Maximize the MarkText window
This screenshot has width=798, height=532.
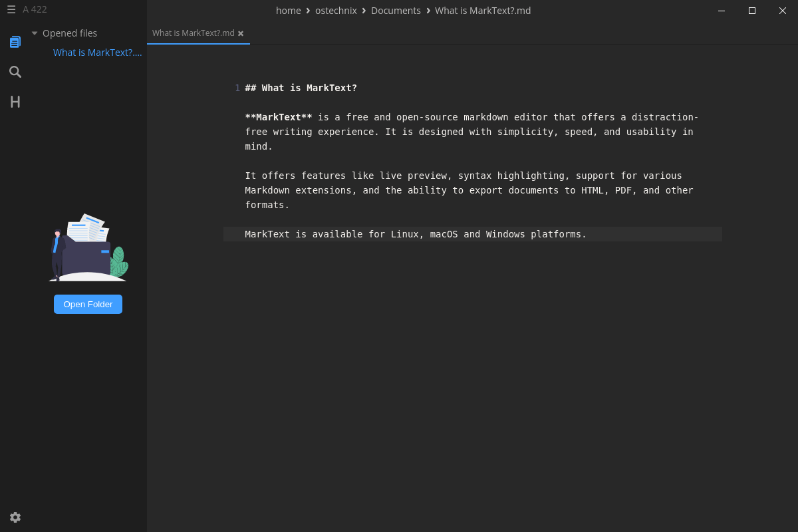tap(752, 11)
